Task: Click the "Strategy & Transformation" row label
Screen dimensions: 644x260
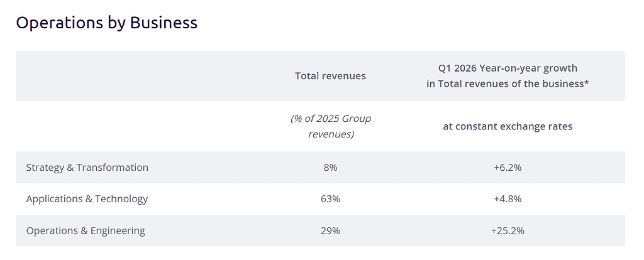Action: point(87,168)
